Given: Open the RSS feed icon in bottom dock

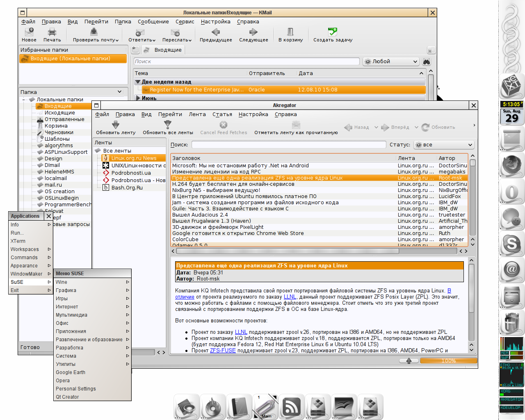Looking at the screenshot, I should pos(291,407).
